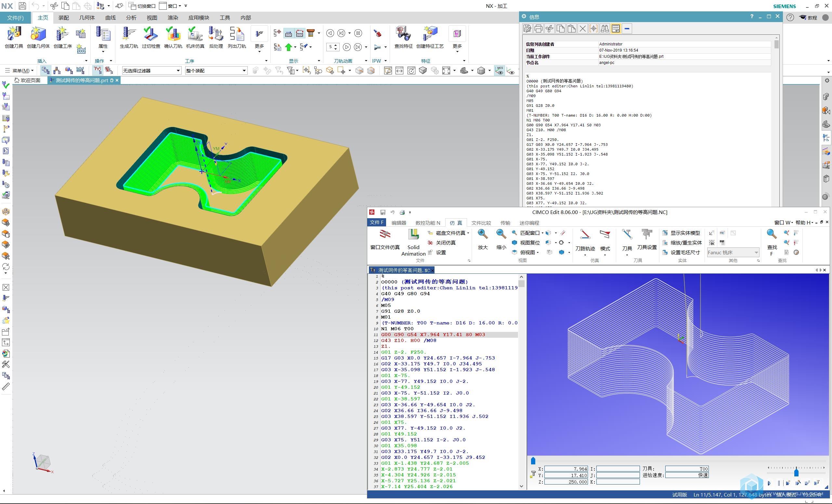Click 设置毛坯尺寸 in CIMCO ribbon

click(681, 252)
